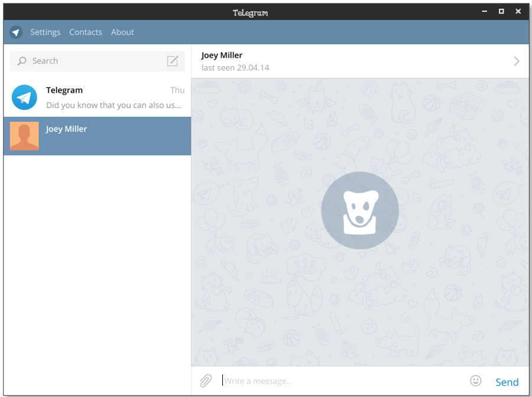Click Joey Miller's orange avatar thumbnail
The width and height of the screenshot is (532, 397).
[24, 136]
